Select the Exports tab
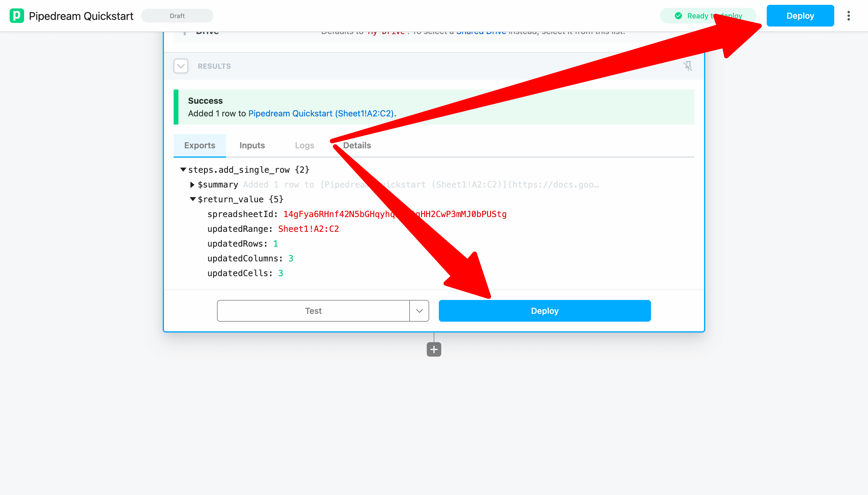The width and height of the screenshot is (868, 495). tap(200, 146)
